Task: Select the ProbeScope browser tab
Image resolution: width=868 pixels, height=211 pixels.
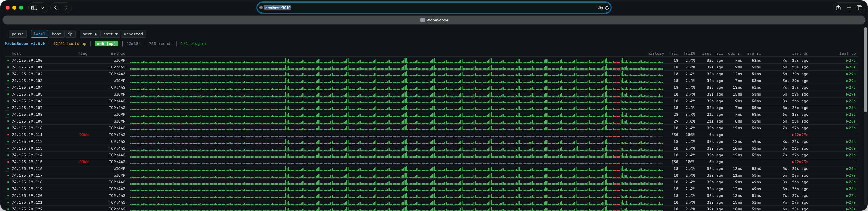Action: [434, 20]
